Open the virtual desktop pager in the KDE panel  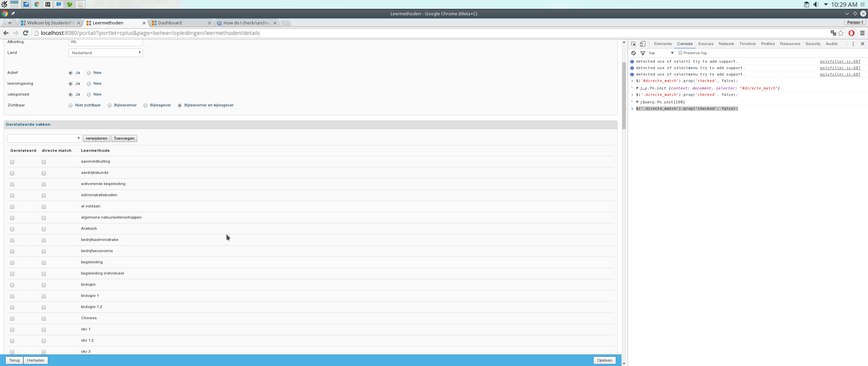14,4
